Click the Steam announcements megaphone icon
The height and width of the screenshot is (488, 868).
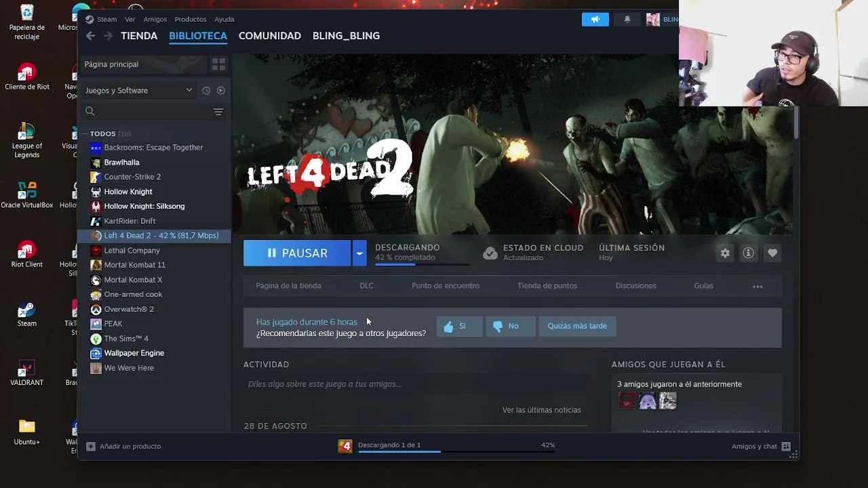pos(595,19)
